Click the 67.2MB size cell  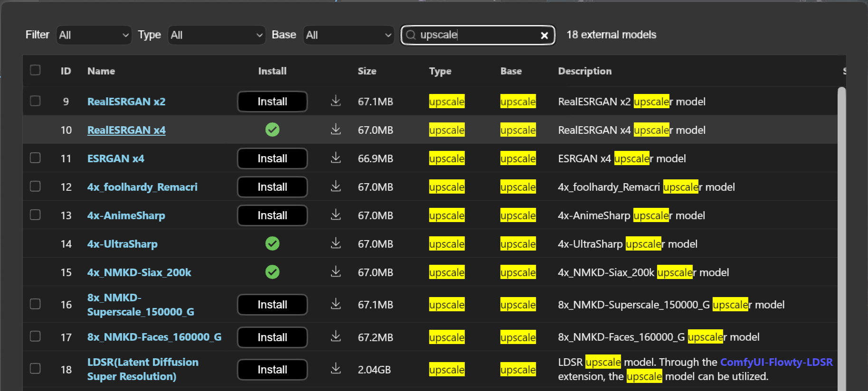tap(375, 337)
